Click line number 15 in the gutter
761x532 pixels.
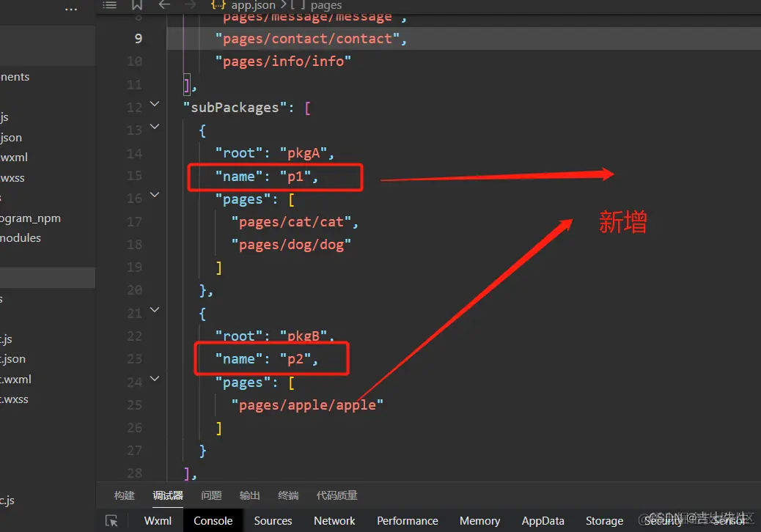pyautogui.click(x=134, y=176)
